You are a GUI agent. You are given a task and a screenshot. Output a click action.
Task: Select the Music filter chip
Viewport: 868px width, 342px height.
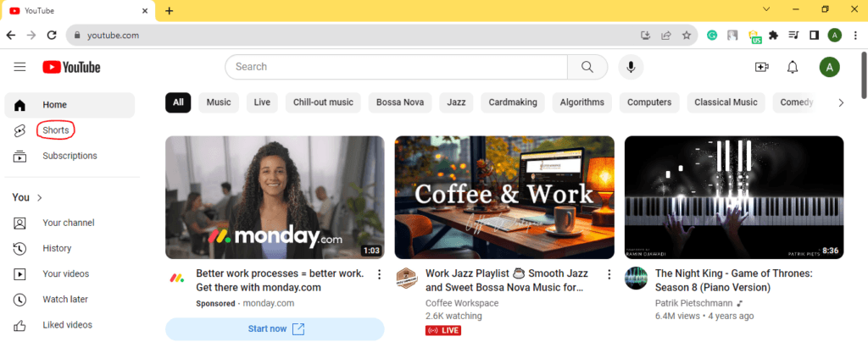click(x=219, y=102)
